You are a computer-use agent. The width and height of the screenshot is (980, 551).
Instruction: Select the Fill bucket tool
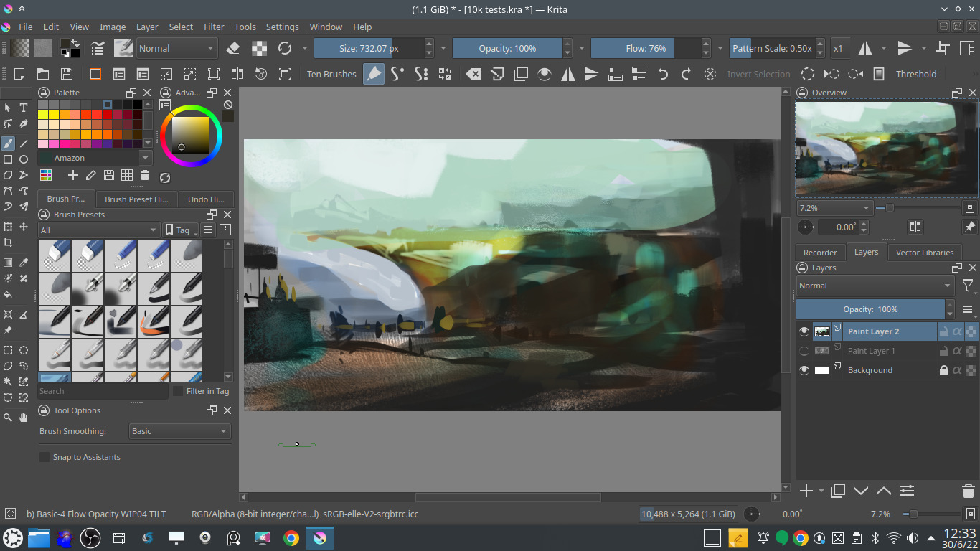(8, 294)
